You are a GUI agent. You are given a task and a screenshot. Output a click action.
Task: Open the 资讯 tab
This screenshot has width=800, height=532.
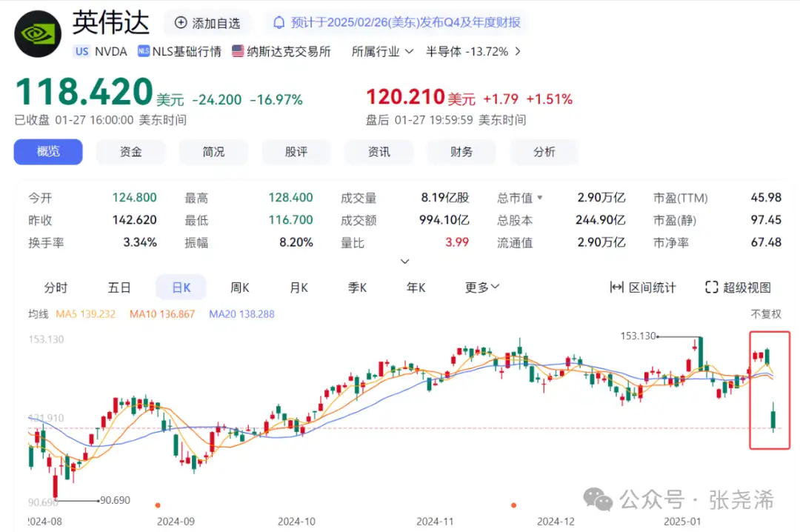click(x=379, y=152)
